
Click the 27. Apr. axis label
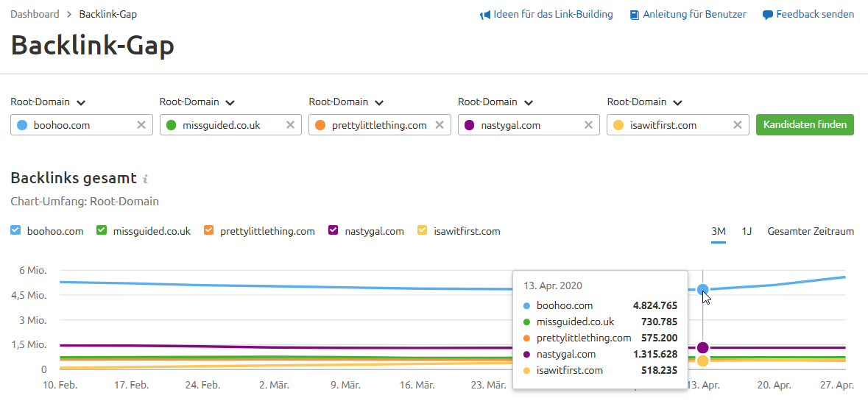pos(838,385)
